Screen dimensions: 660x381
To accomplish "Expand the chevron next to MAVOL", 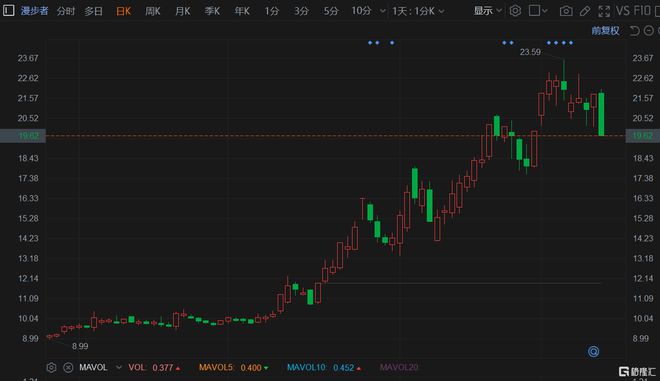I will [x=119, y=368].
